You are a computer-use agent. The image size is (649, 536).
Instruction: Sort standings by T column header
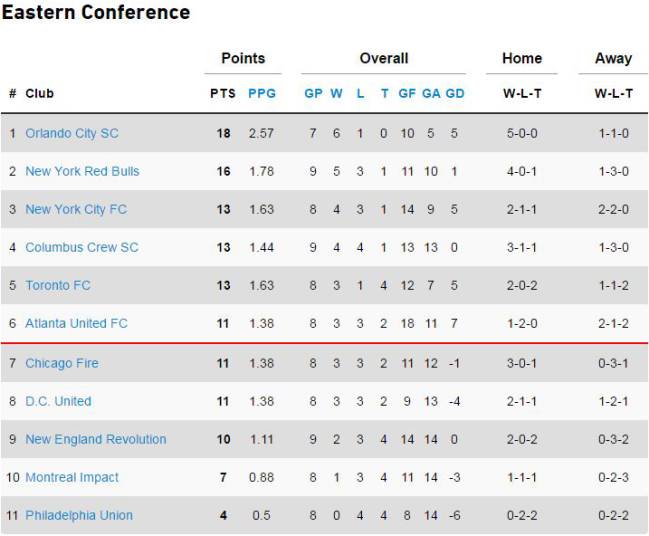click(x=385, y=94)
